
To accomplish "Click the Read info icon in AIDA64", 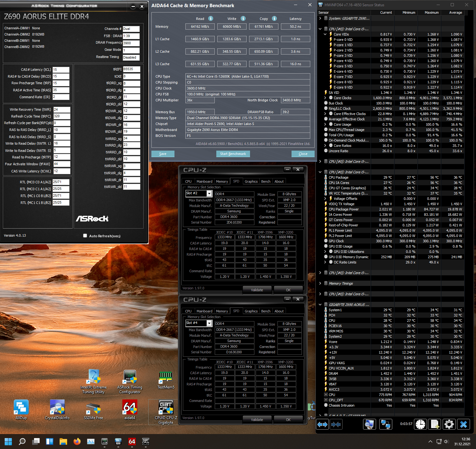I will [211, 18].
